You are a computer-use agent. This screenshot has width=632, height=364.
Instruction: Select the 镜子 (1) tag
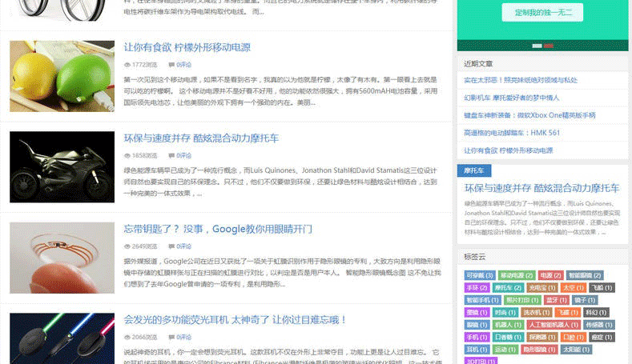coord(585,300)
